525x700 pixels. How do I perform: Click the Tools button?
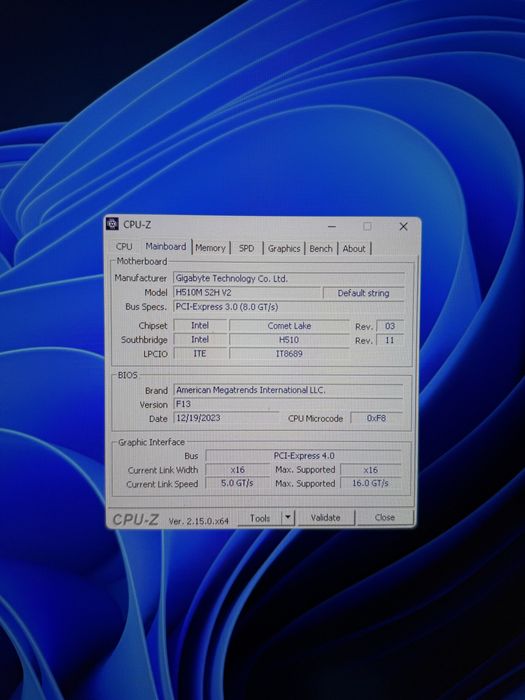(x=260, y=518)
